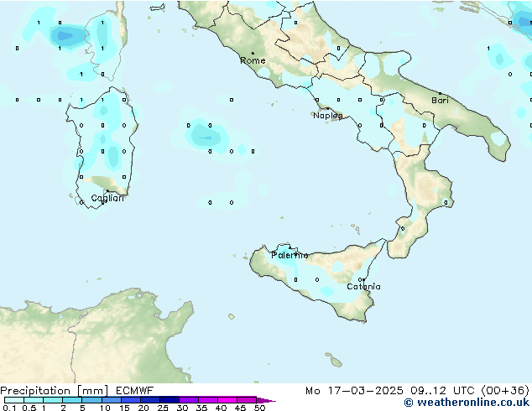Click the Malta island on the map
This screenshot has height=411, width=532.
(336, 362)
